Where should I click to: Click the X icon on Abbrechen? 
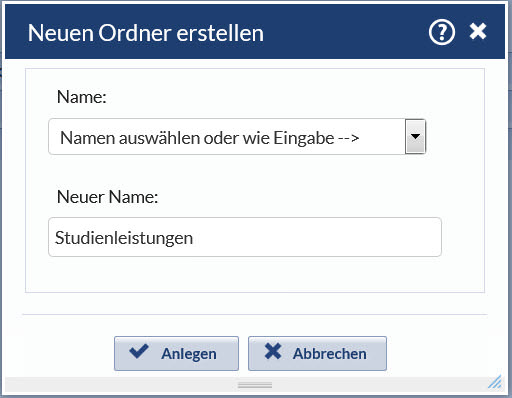click(x=273, y=351)
